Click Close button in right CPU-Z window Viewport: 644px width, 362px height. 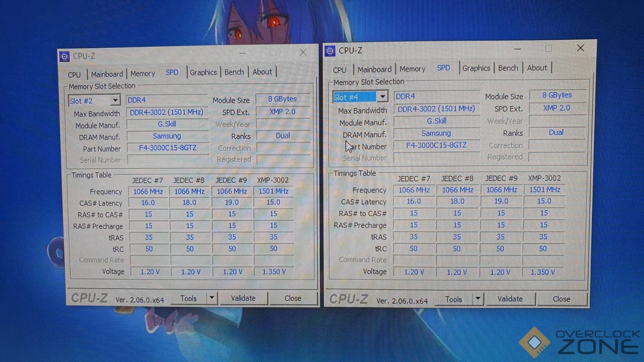(x=561, y=299)
